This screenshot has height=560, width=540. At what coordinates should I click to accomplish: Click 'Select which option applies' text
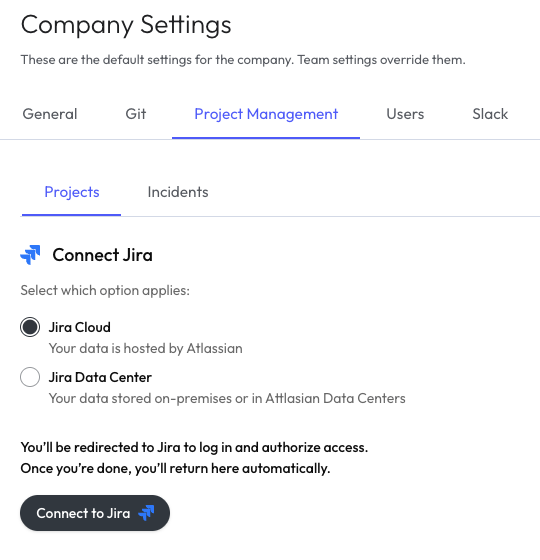pos(105,290)
